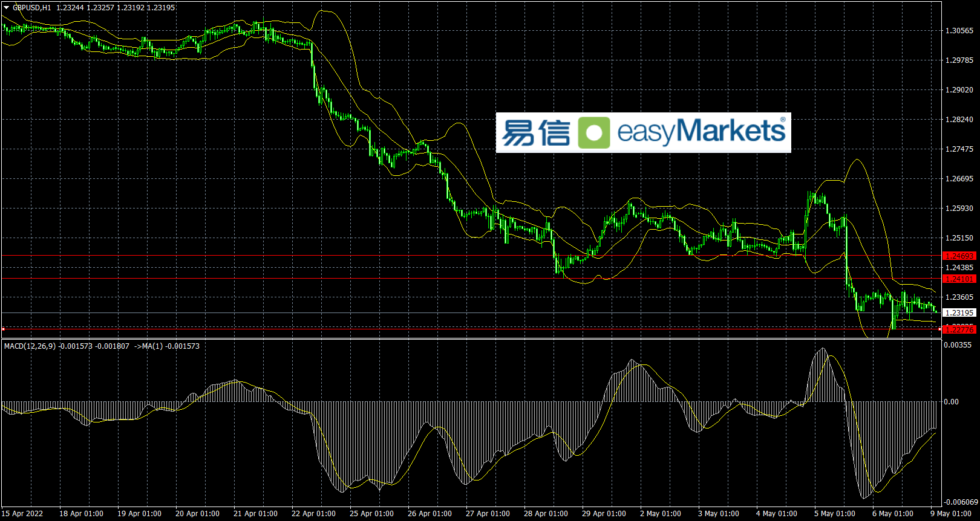Image resolution: width=980 pixels, height=521 pixels.
Task: Click the 1.25150 price scale label
Action: pyautogui.click(x=959, y=238)
